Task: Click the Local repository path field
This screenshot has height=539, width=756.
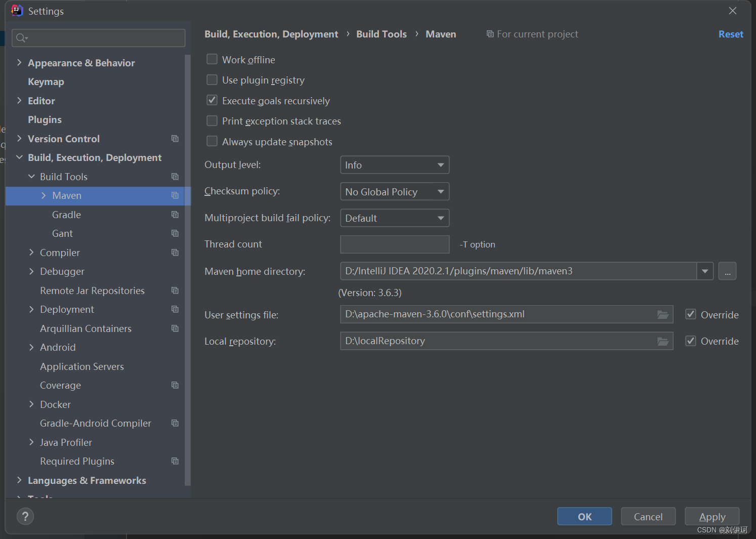Action: (x=507, y=341)
